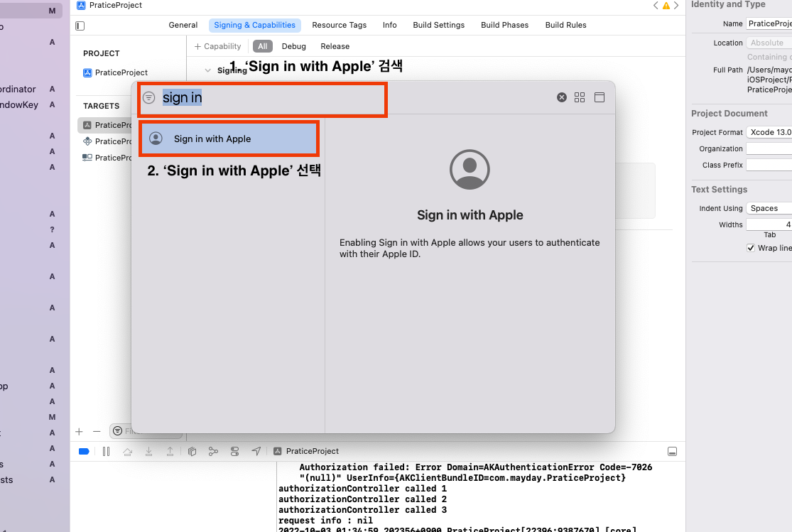
Task: Toggle capability library detail pane icon
Action: [x=600, y=97]
